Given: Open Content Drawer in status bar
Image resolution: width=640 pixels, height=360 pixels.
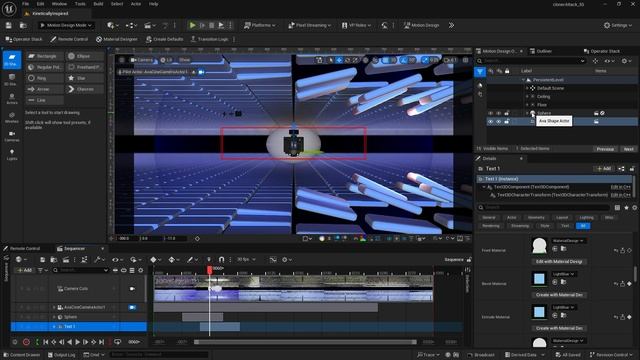Looking at the screenshot, I should click(x=22, y=355).
